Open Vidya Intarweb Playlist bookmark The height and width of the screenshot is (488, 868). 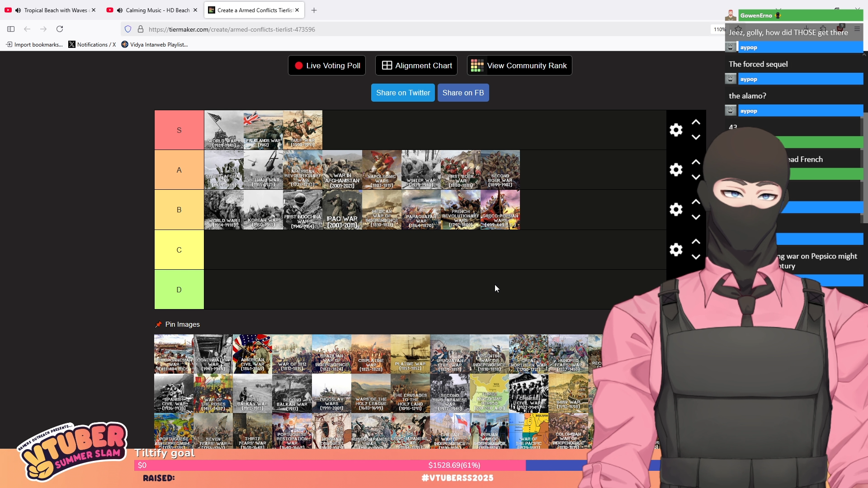(x=155, y=44)
